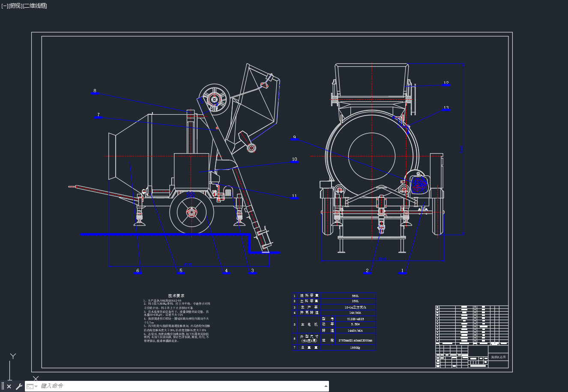Grab the command line grip handle
The height and width of the screenshot is (392, 568).
coord(3,386)
